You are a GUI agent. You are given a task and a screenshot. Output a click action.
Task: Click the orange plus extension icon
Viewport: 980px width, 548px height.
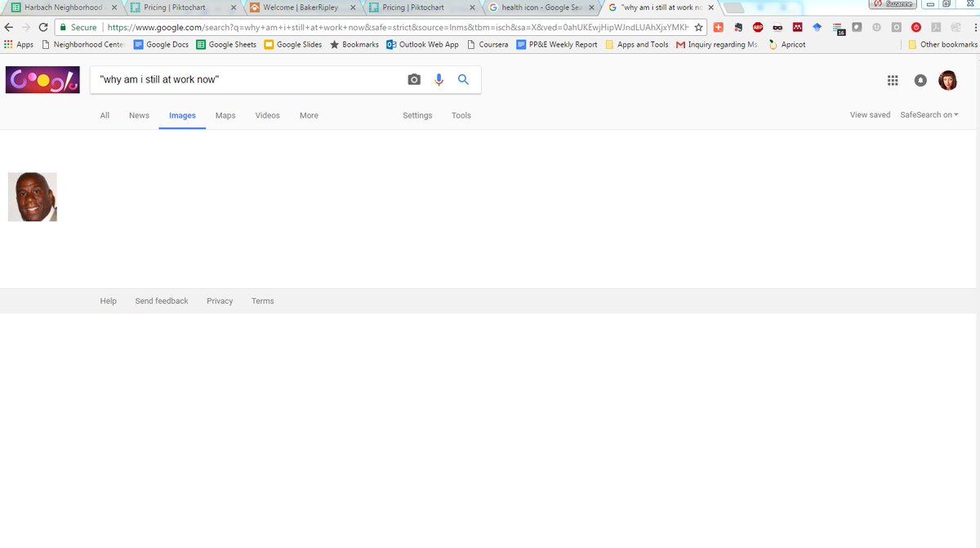coord(719,27)
